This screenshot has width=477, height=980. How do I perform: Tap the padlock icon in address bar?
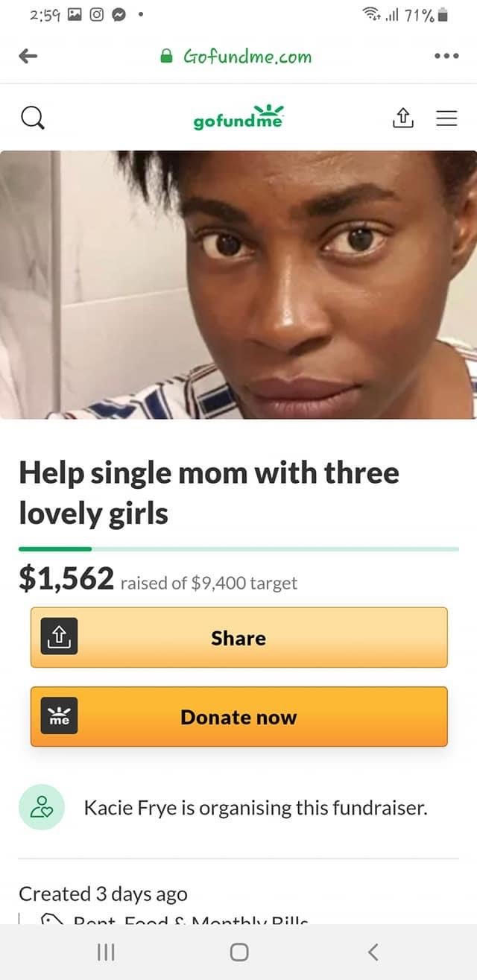168,57
